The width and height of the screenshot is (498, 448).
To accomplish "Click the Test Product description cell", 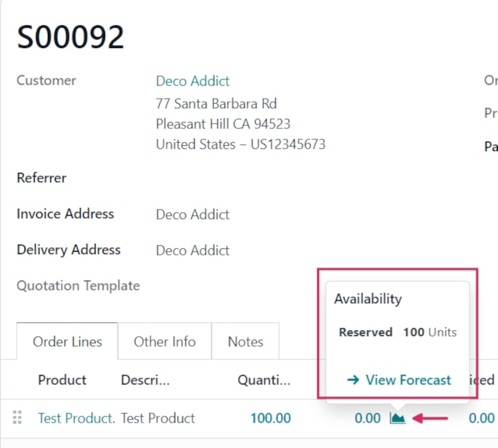I will tap(158, 418).
